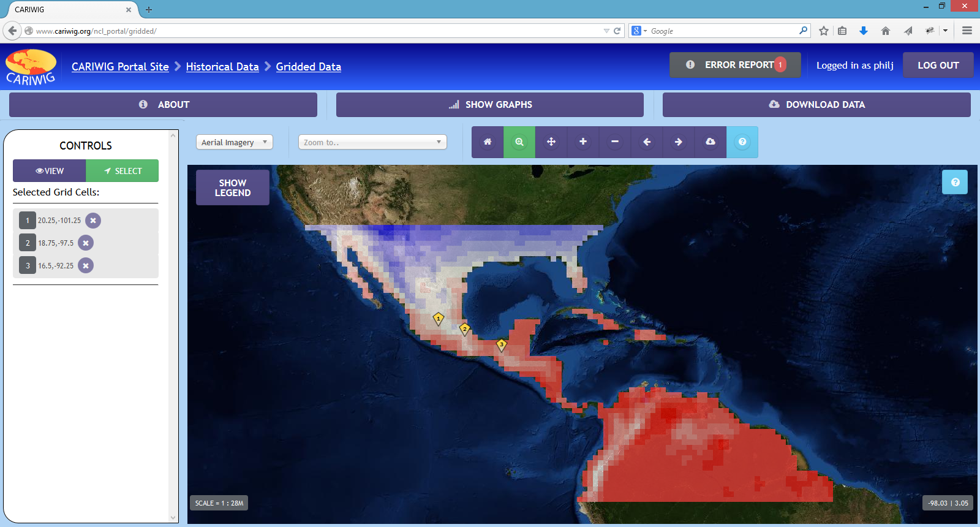Click the controls panel scrollbar down arrow
980x527 pixels.
pyautogui.click(x=173, y=517)
